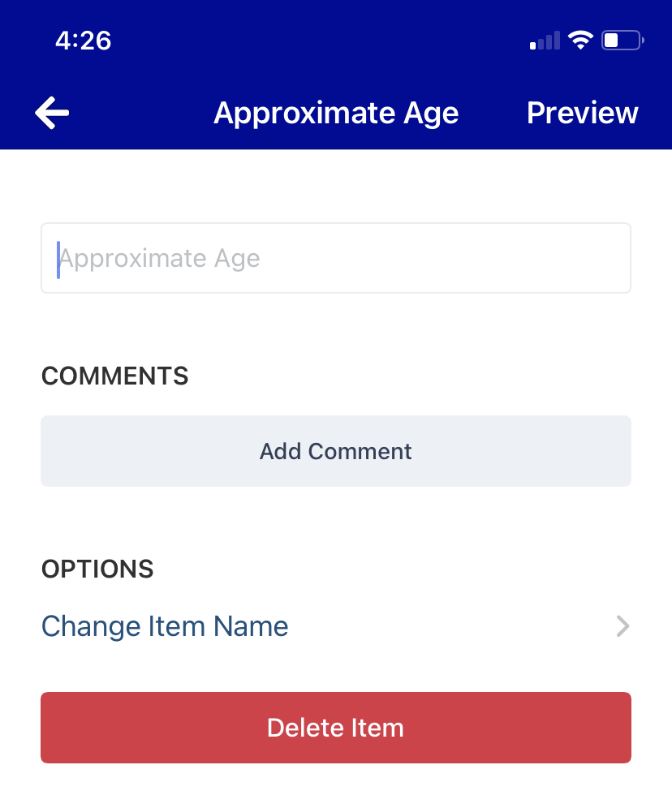Tap the battery indicator in the status bar
Viewport: 672px width, 808px height.
coord(622,39)
